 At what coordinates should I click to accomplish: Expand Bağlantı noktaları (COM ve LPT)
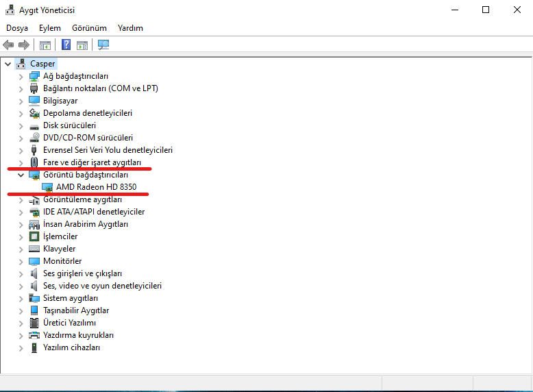click(21, 89)
